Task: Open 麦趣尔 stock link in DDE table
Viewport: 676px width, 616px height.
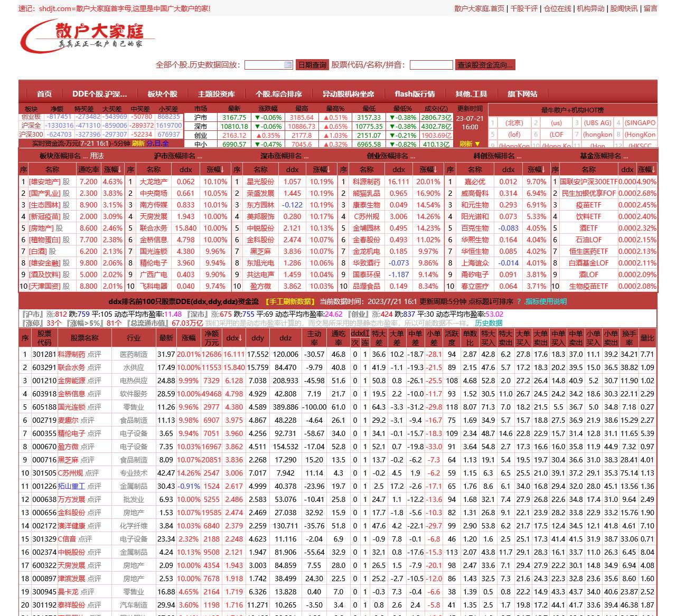Action: 68,420
